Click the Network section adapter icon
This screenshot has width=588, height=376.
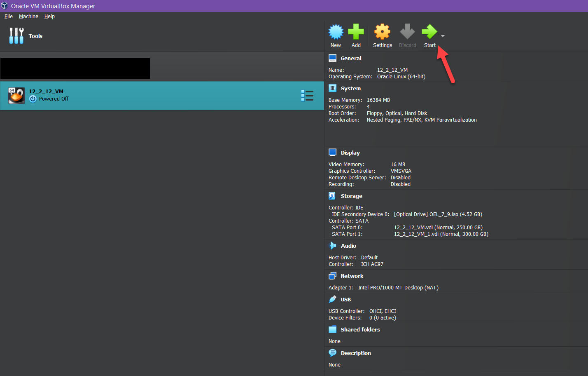pos(333,276)
